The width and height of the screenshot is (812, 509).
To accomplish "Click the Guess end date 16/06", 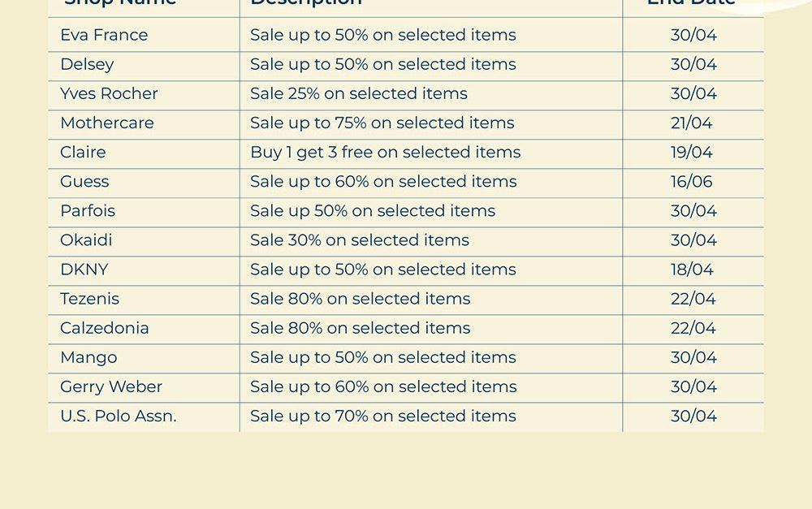I will point(692,181).
